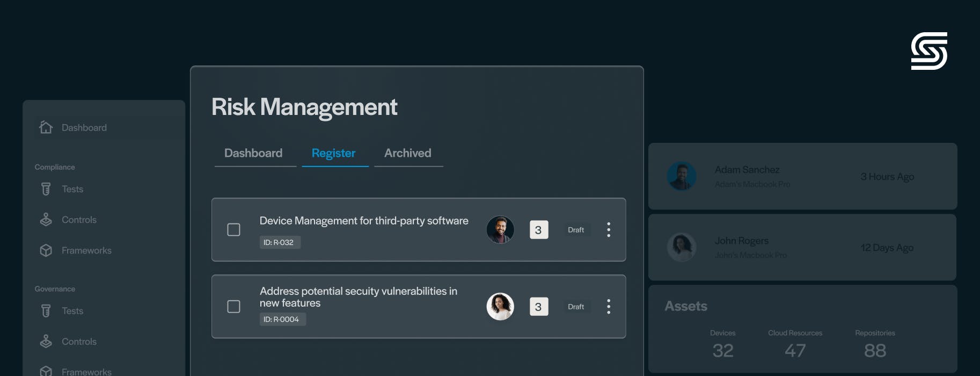Switch to the Risk Management Dashboard tab
This screenshot has height=376, width=980.
coord(253,154)
